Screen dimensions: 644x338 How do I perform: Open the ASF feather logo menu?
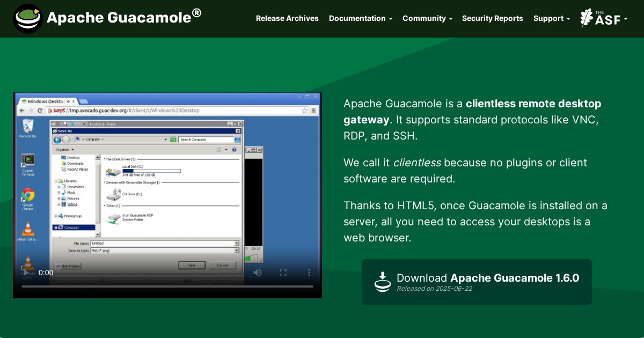click(x=604, y=19)
